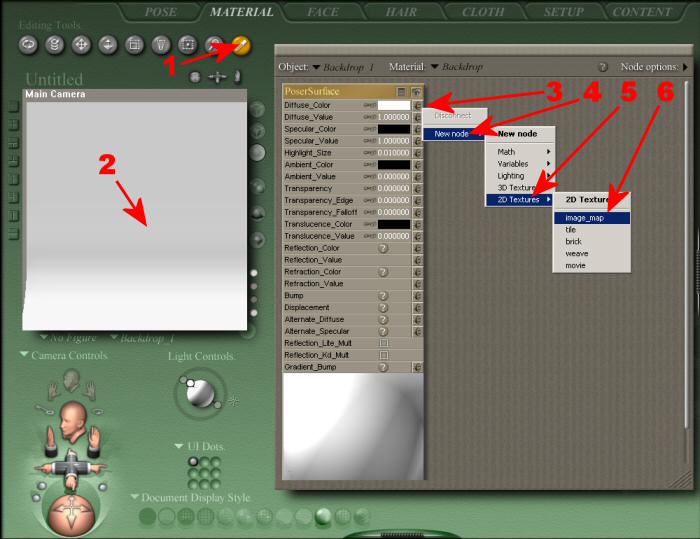The height and width of the screenshot is (539, 700).
Task: Select the first silhouette display style circle
Action: (x=147, y=517)
